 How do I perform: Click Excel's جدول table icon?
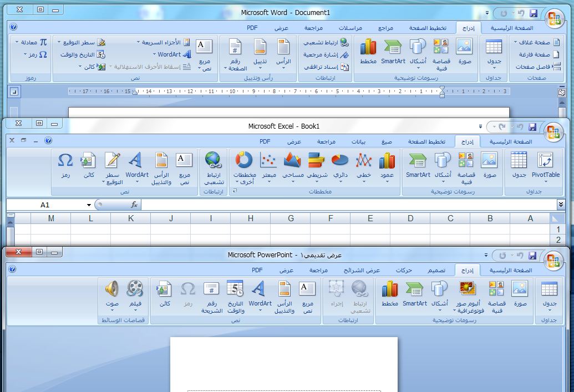click(x=519, y=160)
